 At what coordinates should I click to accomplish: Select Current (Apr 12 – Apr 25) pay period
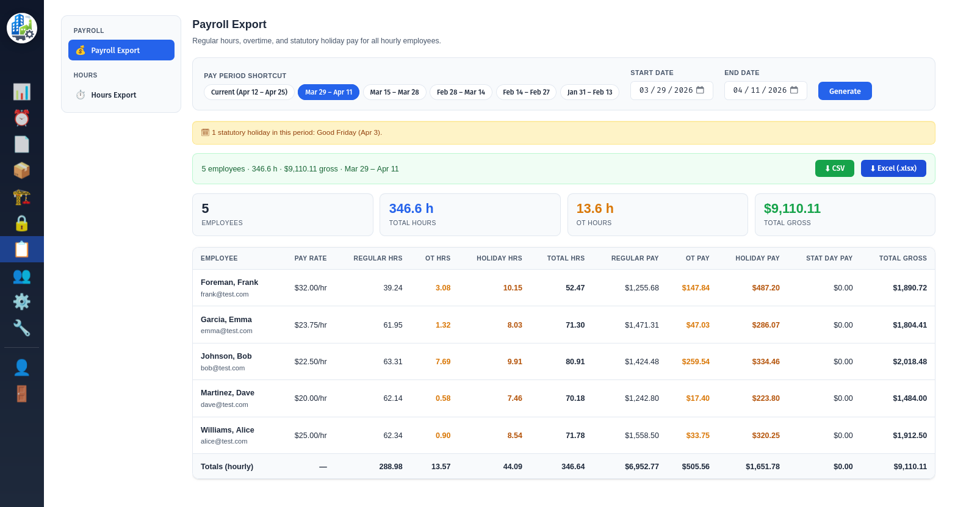coord(249,92)
